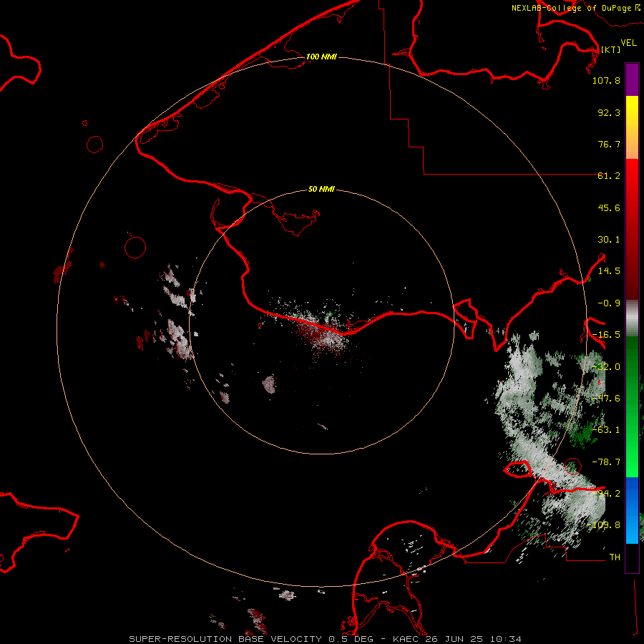Screen dimensions: 644x644
Task: Click the 45.6 velocity scale value
Action: [609, 208]
